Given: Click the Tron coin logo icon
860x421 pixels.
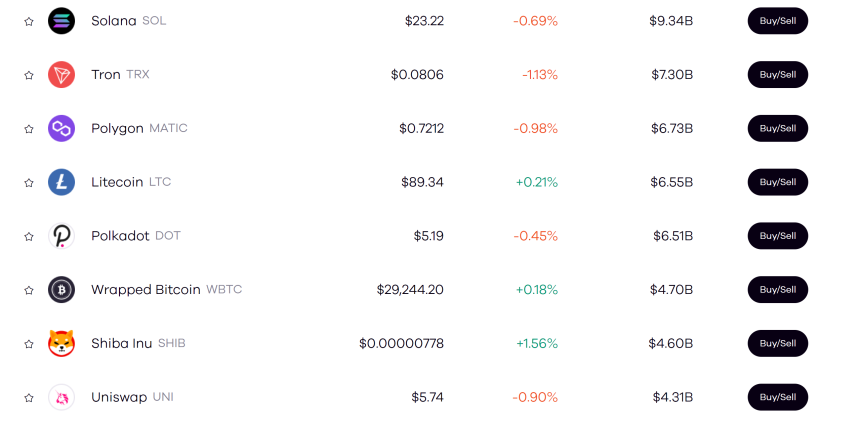Looking at the screenshot, I should point(61,74).
